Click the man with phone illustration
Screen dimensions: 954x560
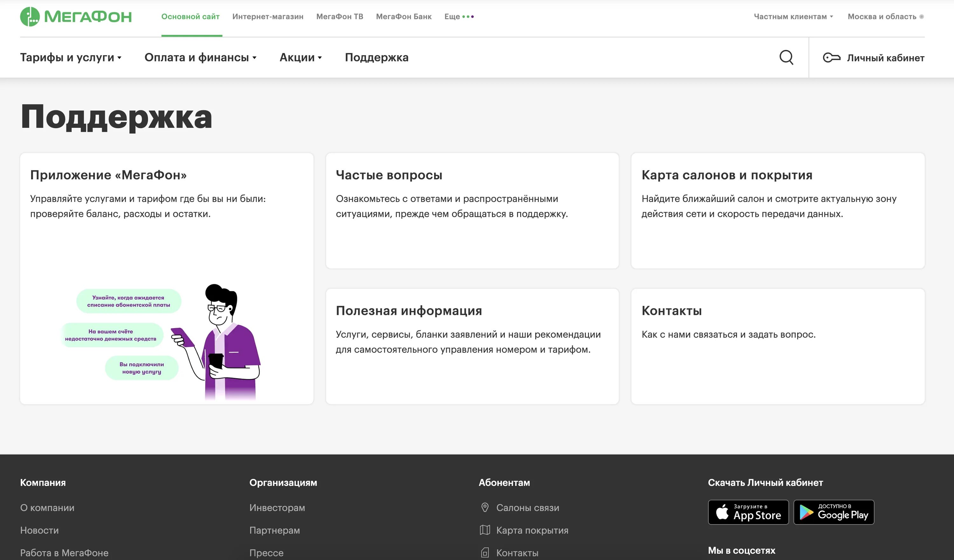[x=216, y=342]
